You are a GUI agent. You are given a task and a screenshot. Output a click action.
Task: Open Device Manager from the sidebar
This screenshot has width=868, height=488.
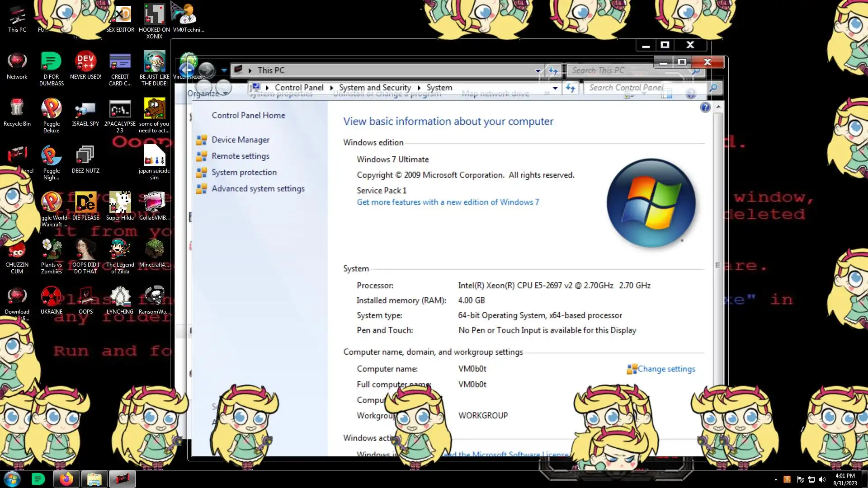[x=240, y=140]
